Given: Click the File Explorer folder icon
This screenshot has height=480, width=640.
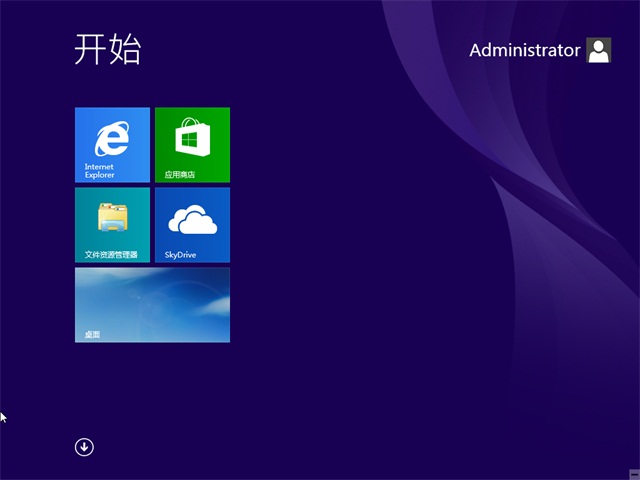Looking at the screenshot, I should (112, 218).
